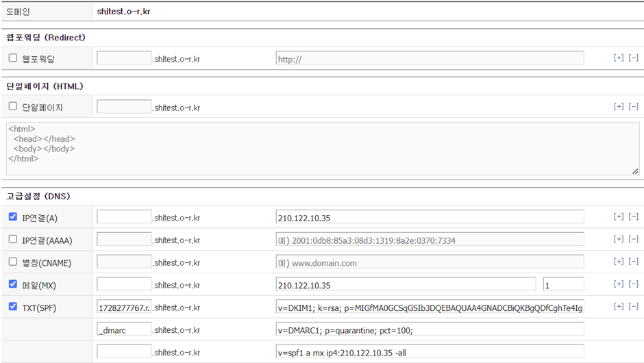The height and width of the screenshot is (363, 644).
Task: Enable the 웹포워딩 checkbox
Action: (13, 58)
